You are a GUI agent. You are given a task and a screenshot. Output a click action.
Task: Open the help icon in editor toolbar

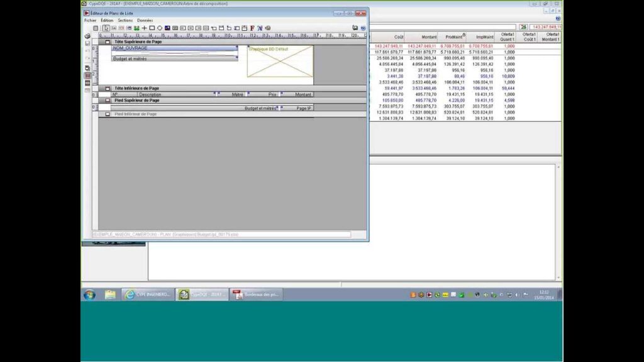tap(363, 28)
